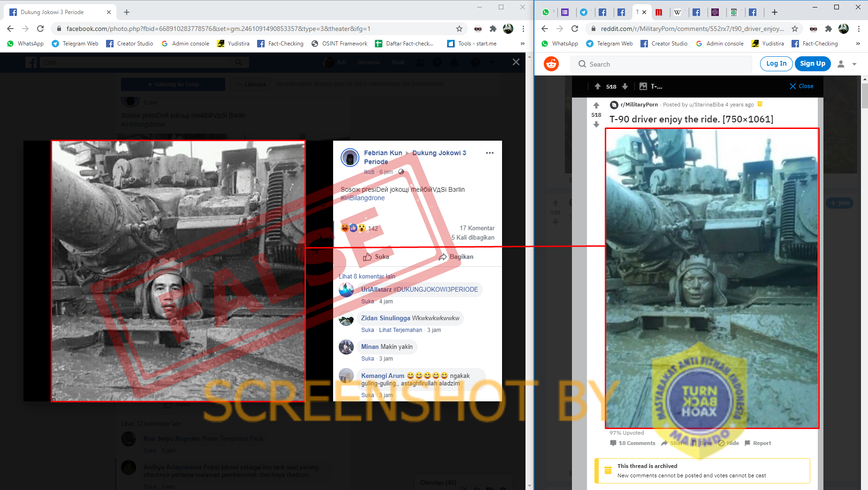
Task: Open OSINT Framework bookmark
Action: [x=340, y=44]
